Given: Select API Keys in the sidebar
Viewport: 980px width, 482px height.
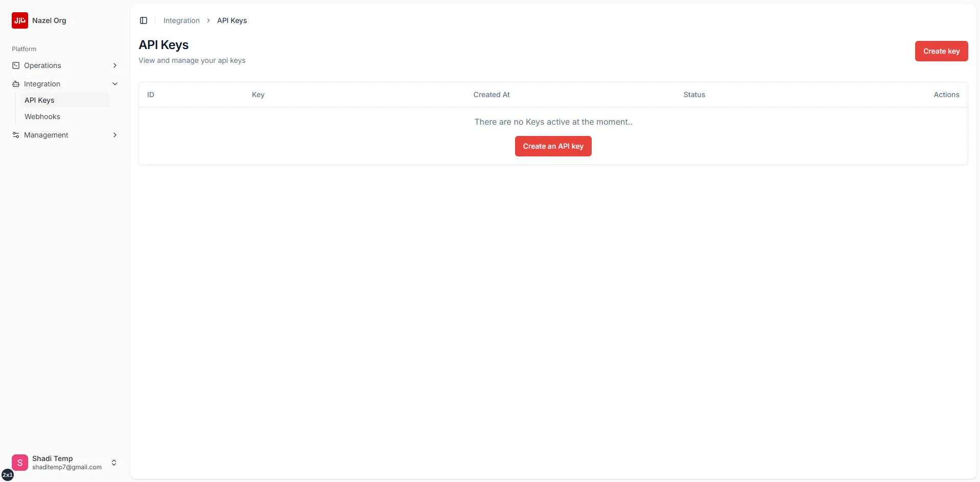Looking at the screenshot, I should pyautogui.click(x=39, y=100).
